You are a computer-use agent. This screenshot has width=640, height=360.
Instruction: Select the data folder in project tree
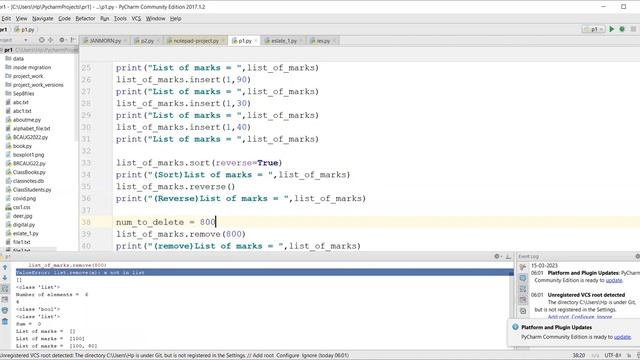[18, 59]
